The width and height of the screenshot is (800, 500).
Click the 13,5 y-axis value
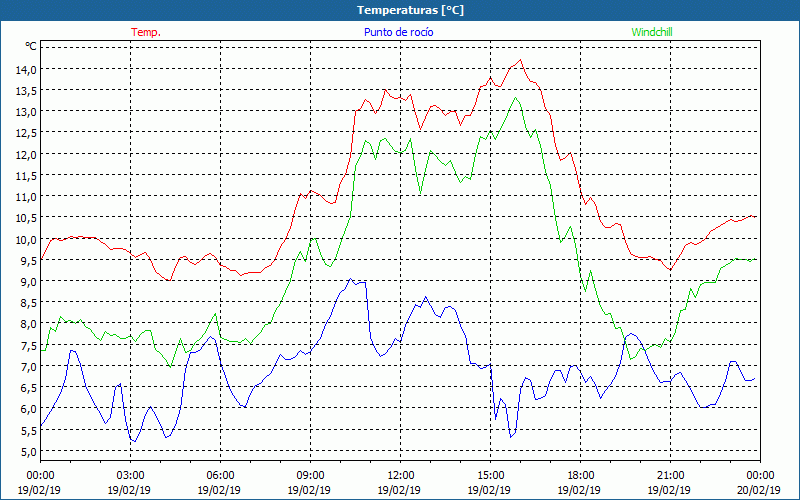click(x=26, y=91)
